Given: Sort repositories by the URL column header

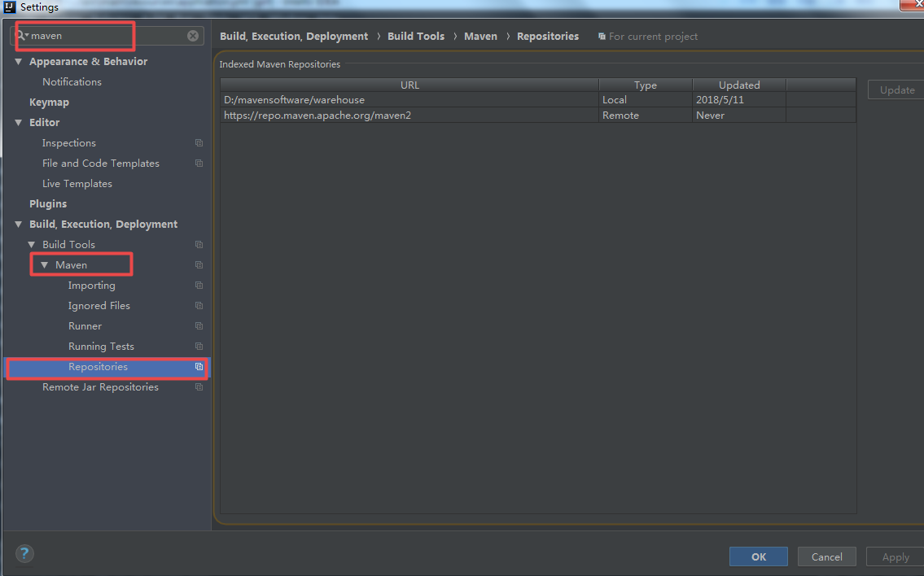Looking at the screenshot, I should click(409, 85).
